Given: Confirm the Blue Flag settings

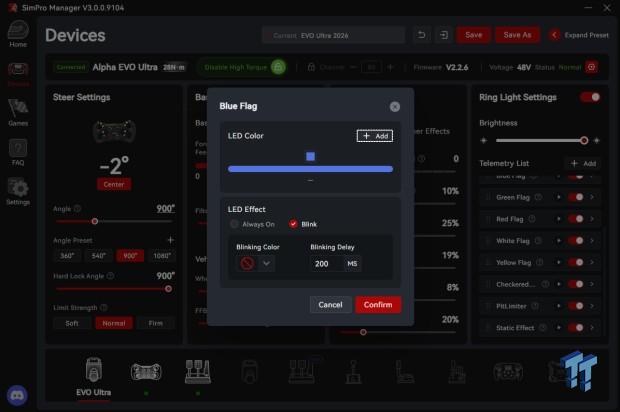Looking at the screenshot, I should click(378, 305).
